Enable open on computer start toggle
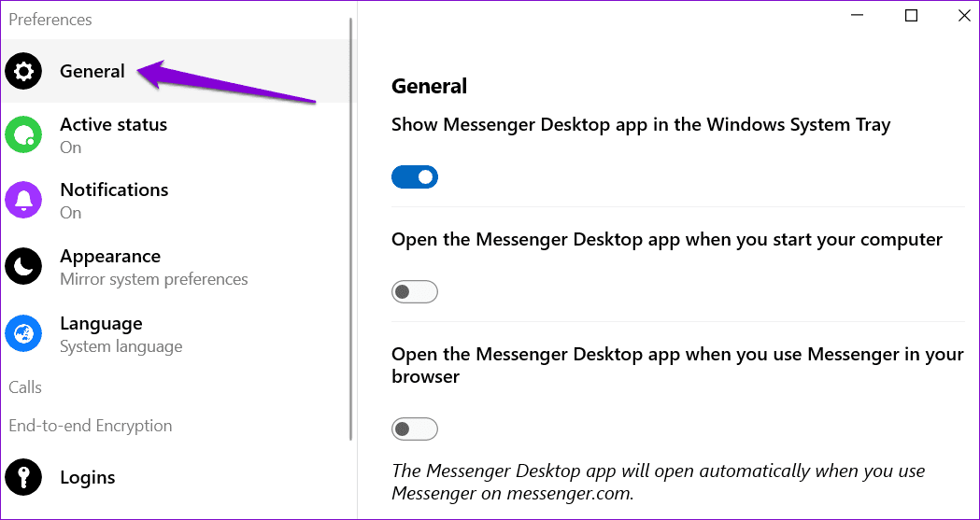The width and height of the screenshot is (980, 520). (415, 291)
